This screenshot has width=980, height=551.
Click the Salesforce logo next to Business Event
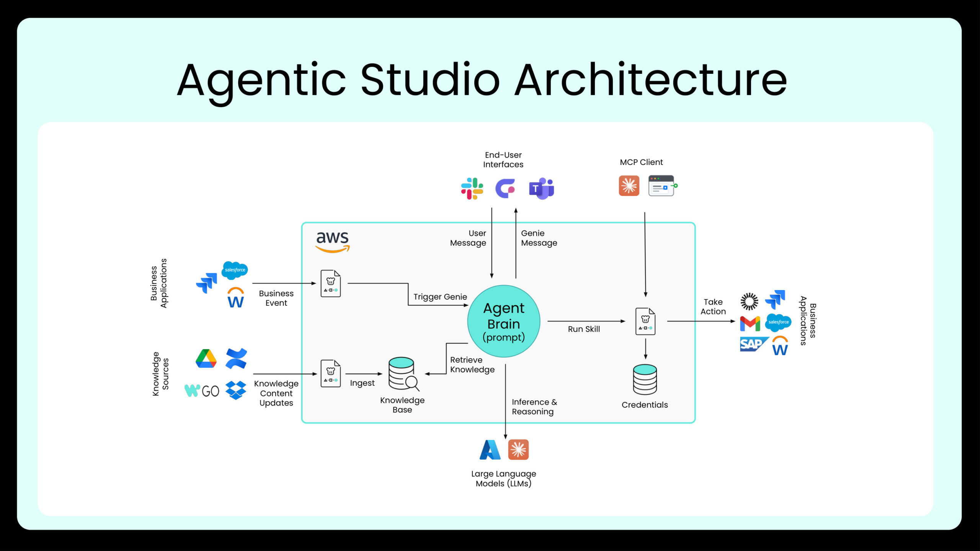(235, 270)
